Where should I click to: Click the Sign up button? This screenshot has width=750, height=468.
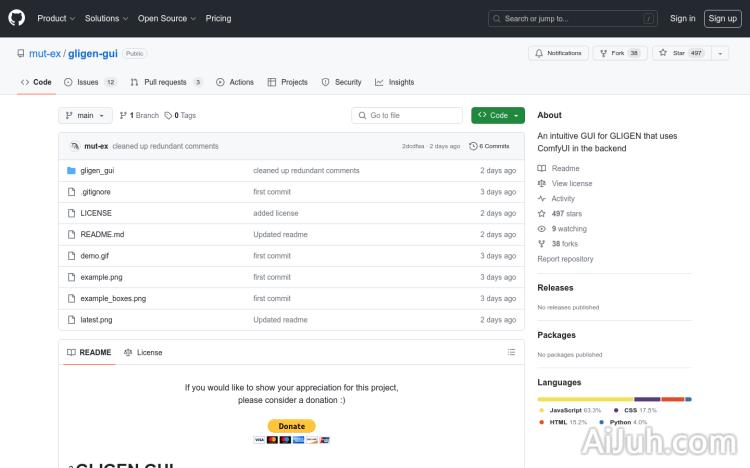(x=721, y=18)
